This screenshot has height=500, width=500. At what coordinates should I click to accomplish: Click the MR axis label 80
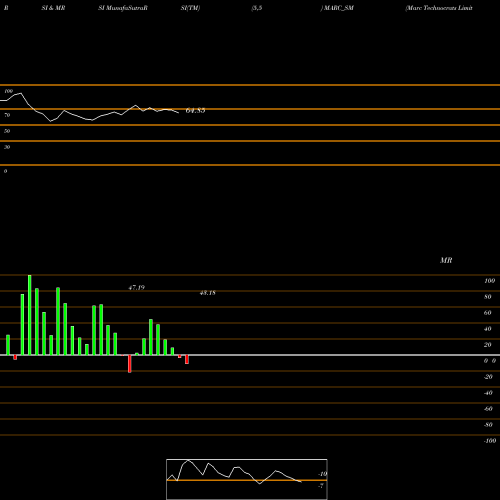(x=488, y=297)
